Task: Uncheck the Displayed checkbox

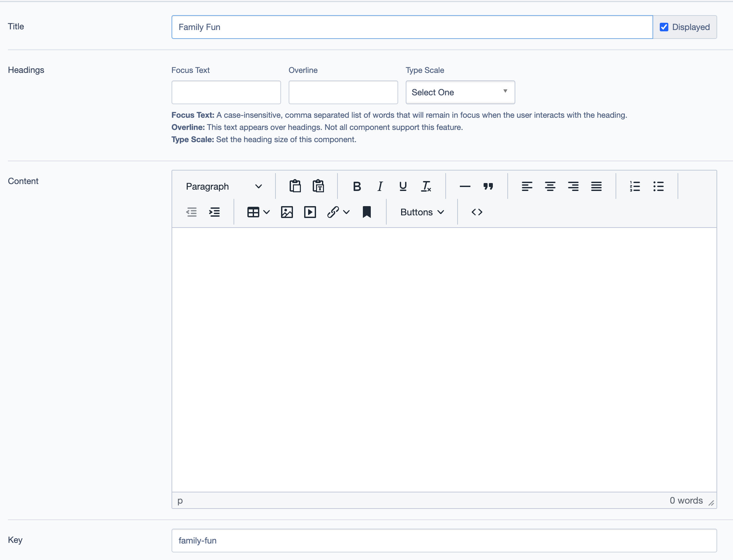Action: [664, 27]
